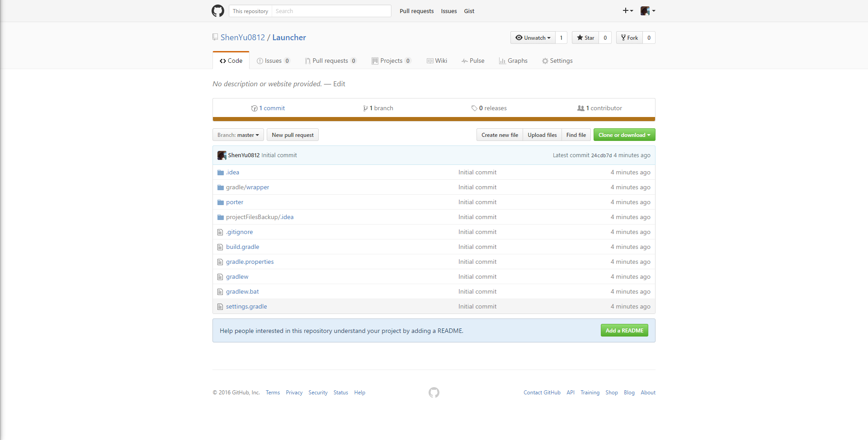The height and width of the screenshot is (440, 868).
Task: Open the API footer link
Action: (x=571, y=393)
